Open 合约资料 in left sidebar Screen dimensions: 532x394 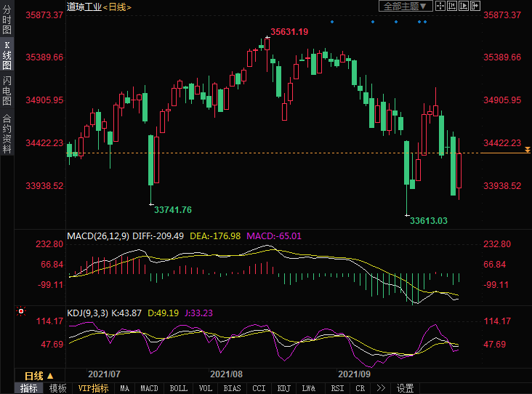pos(7,134)
